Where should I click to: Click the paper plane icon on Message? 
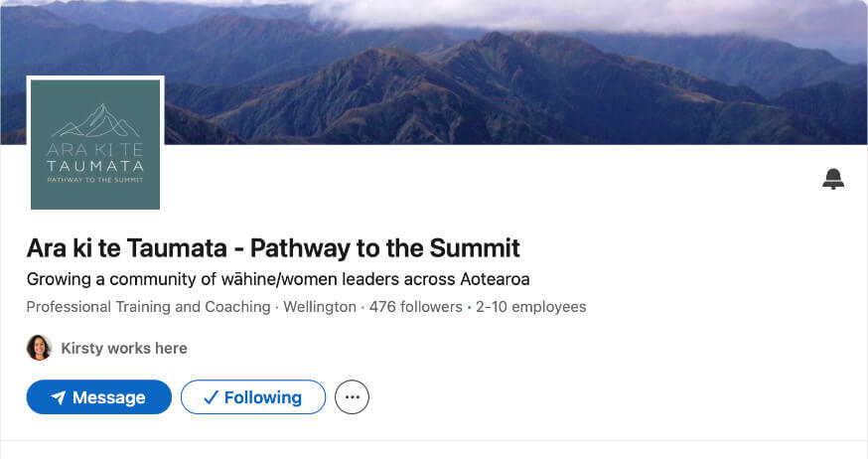pyautogui.click(x=59, y=397)
